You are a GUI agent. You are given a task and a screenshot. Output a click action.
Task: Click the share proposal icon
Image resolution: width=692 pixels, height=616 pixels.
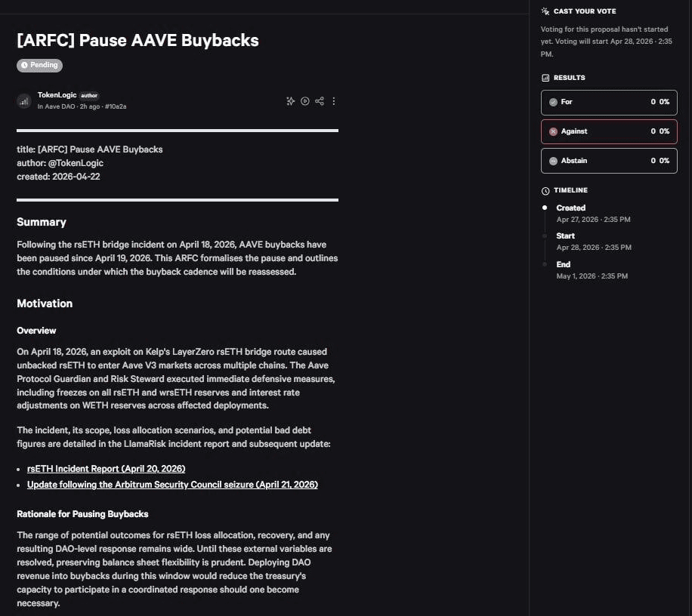click(320, 101)
